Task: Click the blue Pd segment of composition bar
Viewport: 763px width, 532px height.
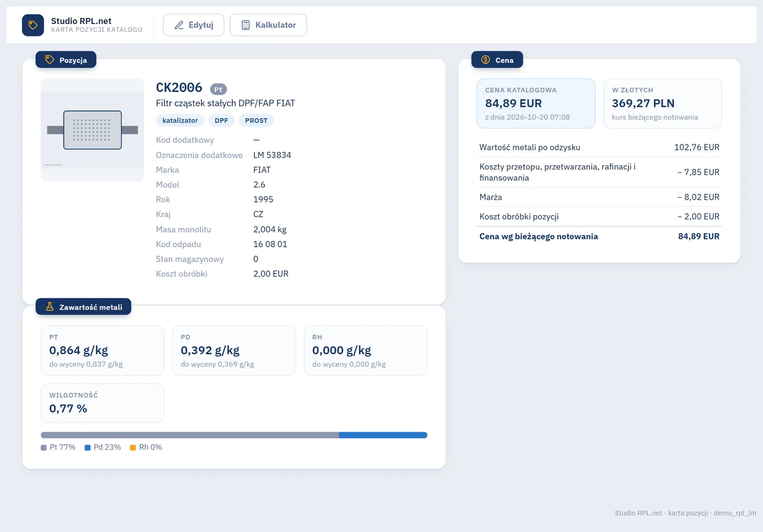Action: [383, 435]
